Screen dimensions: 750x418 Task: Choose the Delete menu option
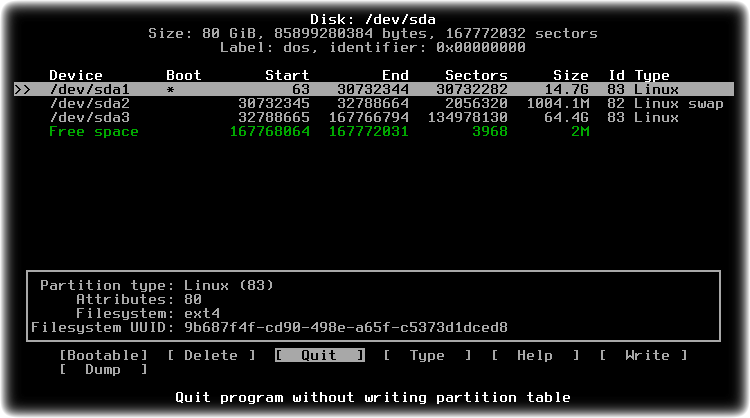[211, 355]
